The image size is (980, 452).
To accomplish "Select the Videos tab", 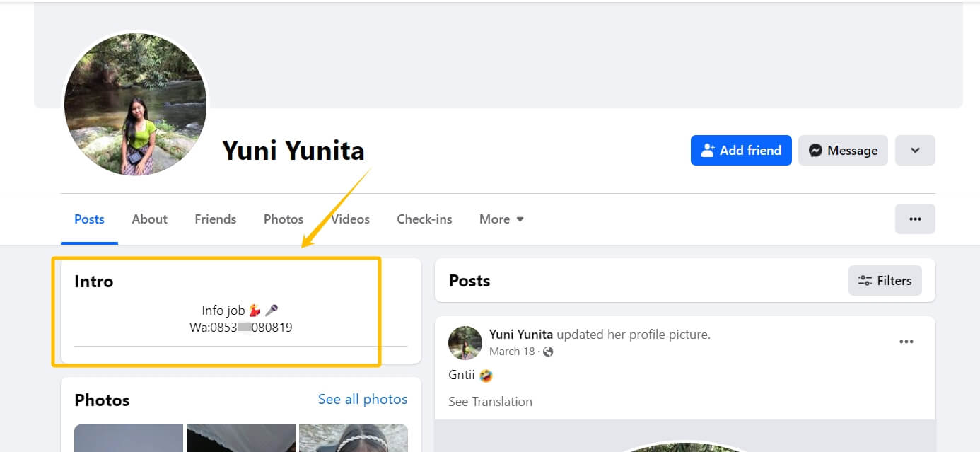I will 350,219.
